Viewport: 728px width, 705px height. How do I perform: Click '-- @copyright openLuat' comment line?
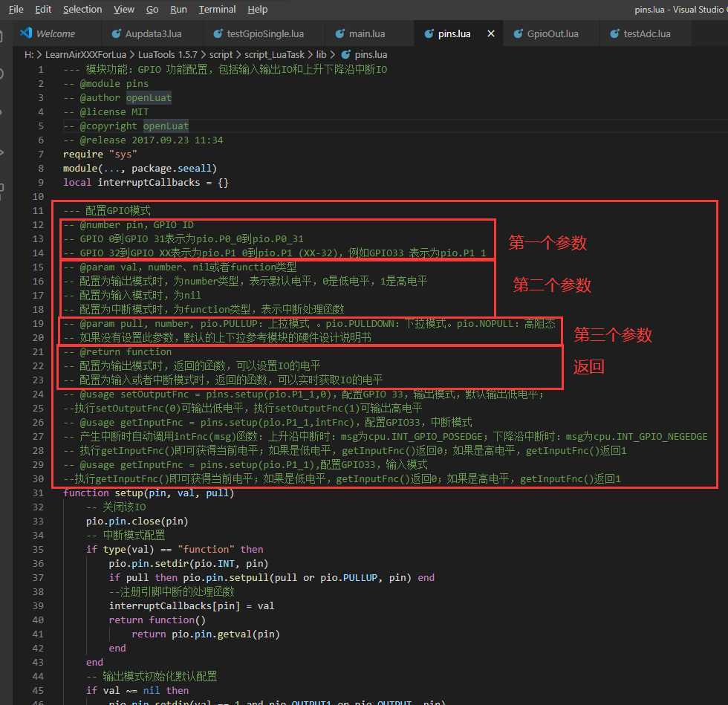coord(126,126)
